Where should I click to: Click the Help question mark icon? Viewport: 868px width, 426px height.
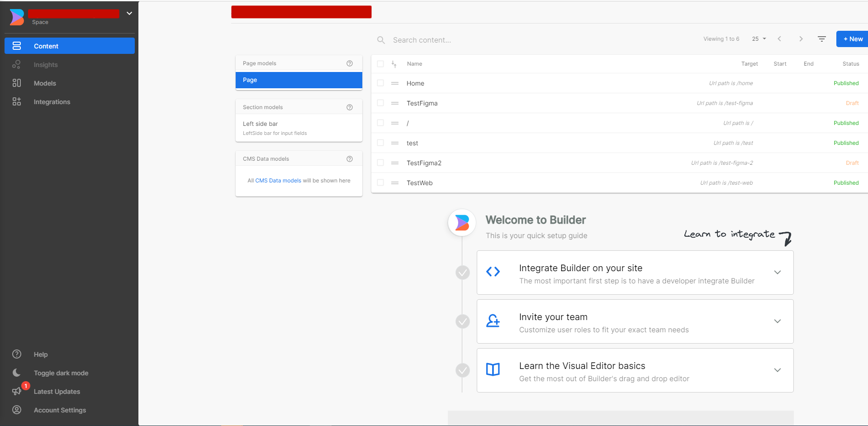(x=17, y=354)
